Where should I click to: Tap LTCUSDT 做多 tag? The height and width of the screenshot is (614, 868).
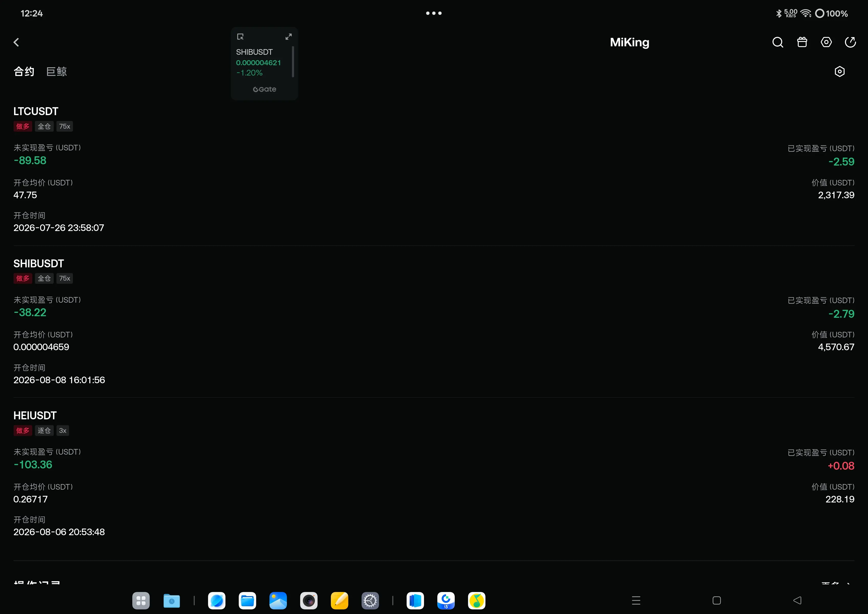pos(23,126)
